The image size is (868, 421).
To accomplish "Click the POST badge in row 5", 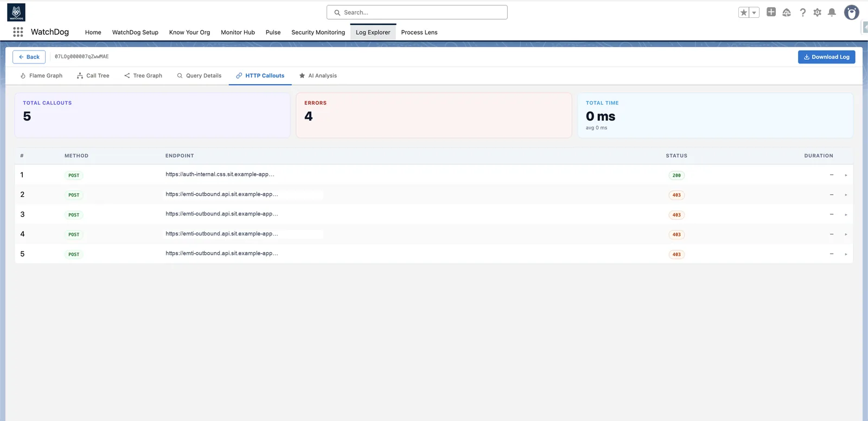I will 74,254.
